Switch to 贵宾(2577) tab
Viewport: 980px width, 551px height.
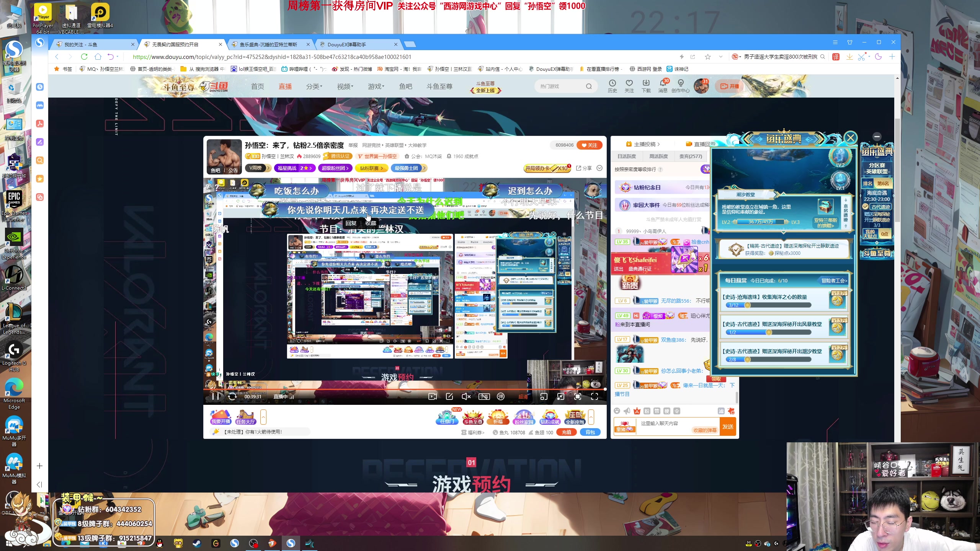click(x=691, y=156)
